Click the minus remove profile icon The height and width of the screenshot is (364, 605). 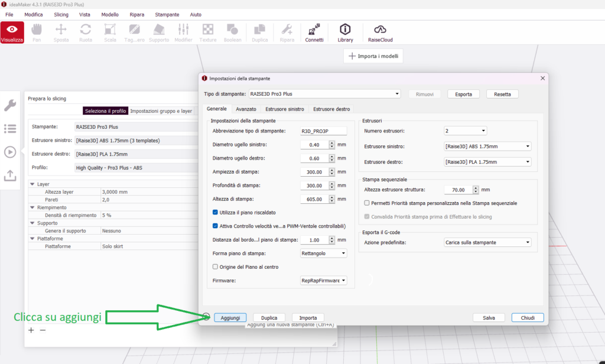43,330
